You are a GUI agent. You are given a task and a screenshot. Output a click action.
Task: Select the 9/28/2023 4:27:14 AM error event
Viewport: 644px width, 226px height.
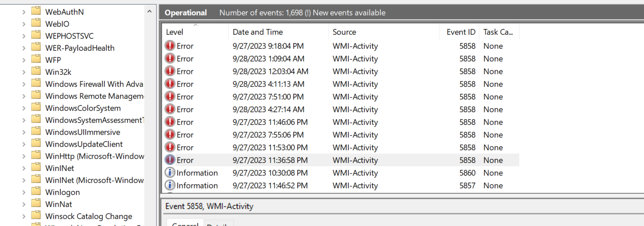click(x=340, y=109)
